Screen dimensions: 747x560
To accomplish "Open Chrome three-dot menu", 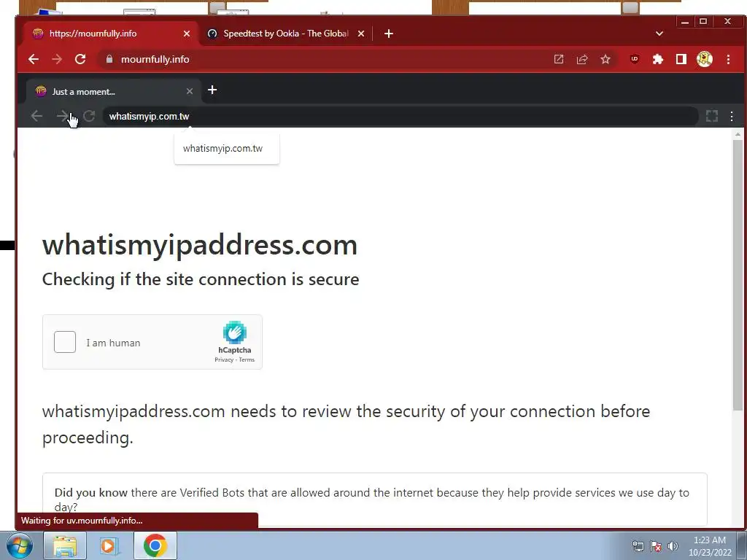I will [x=728, y=59].
